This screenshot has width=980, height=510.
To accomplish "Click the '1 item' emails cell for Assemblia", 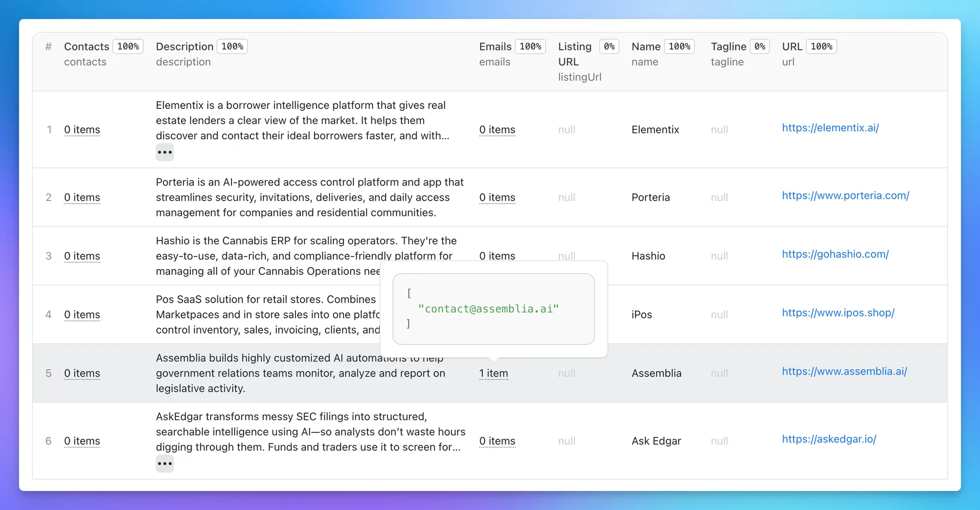I will 493,373.
